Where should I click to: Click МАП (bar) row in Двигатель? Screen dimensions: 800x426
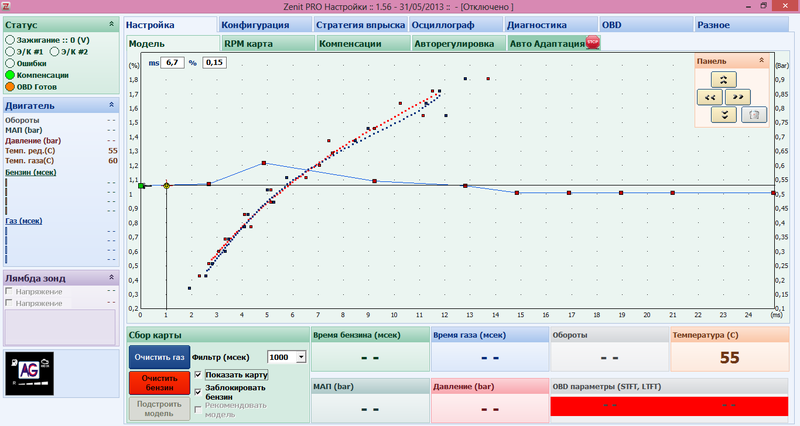tap(61, 130)
